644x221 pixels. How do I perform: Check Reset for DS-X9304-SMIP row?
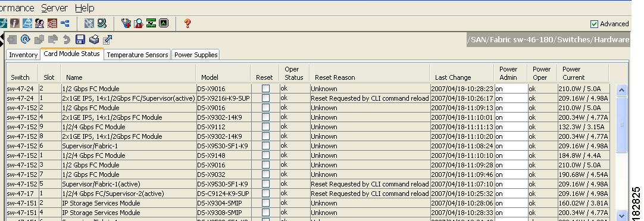pyautogui.click(x=265, y=203)
